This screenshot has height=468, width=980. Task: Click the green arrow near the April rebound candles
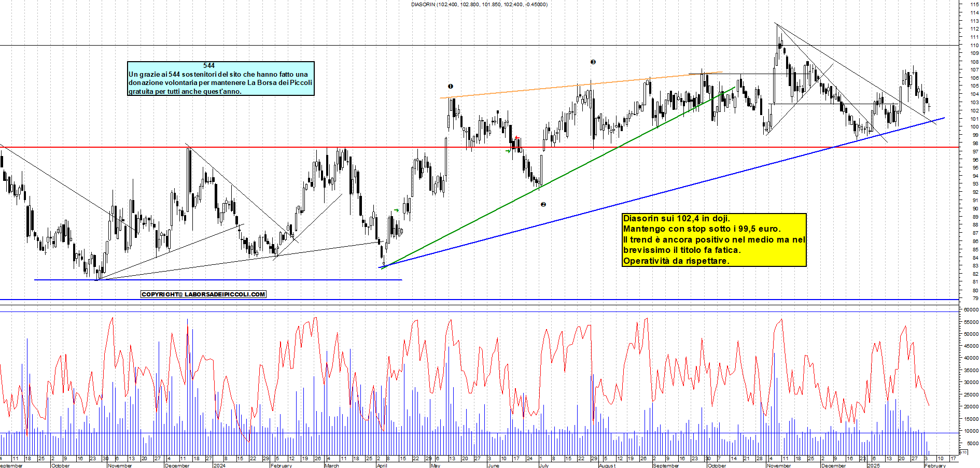click(x=396, y=210)
